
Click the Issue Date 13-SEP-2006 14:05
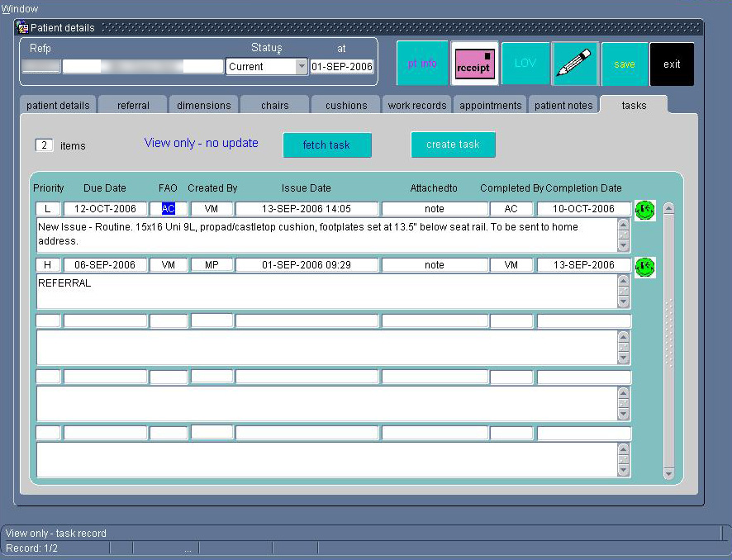click(x=307, y=209)
